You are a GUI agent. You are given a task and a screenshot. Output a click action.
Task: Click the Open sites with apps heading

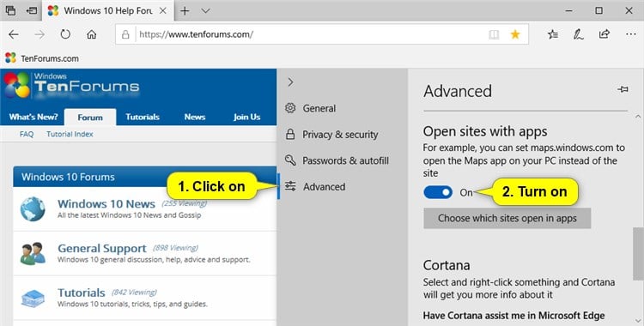tap(485, 131)
